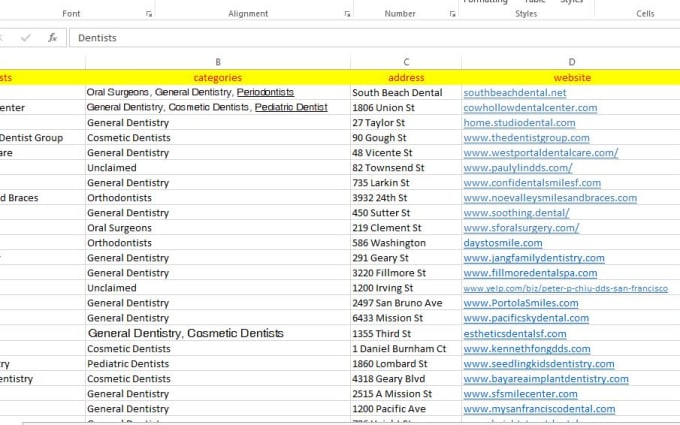
Task: Select the '90 Gough St' cell
Action: 406,138
